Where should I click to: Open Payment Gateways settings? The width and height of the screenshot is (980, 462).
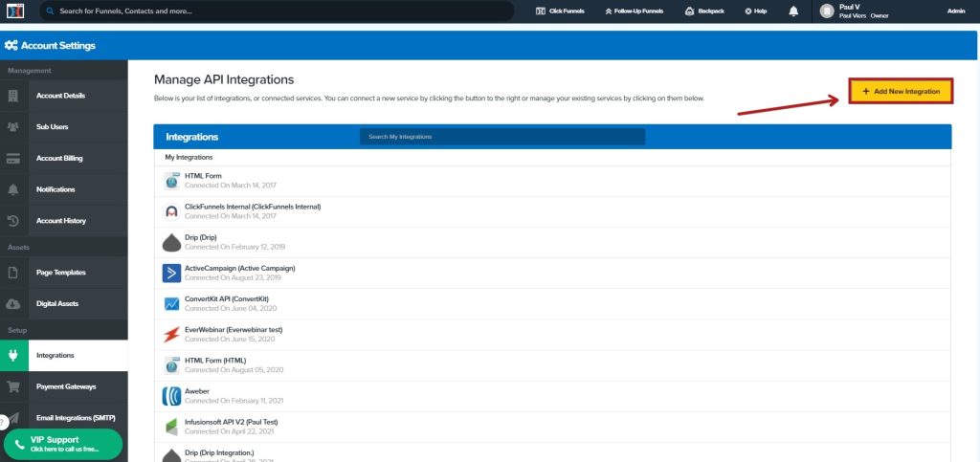pos(64,386)
